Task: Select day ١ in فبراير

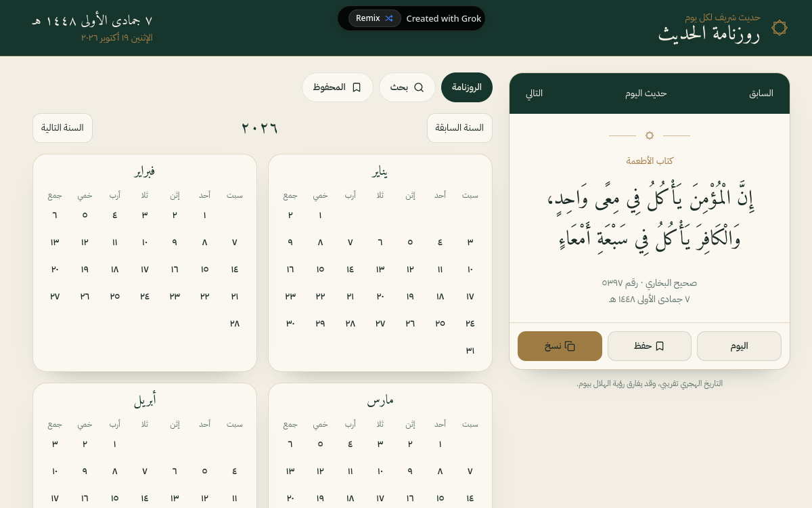Action: coord(204,215)
